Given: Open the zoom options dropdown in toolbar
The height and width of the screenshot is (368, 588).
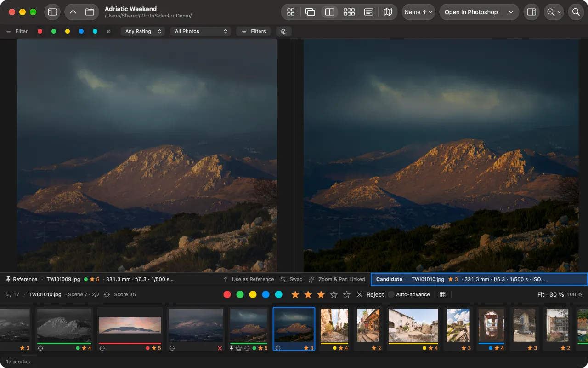Looking at the screenshot, I should point(554,12).
